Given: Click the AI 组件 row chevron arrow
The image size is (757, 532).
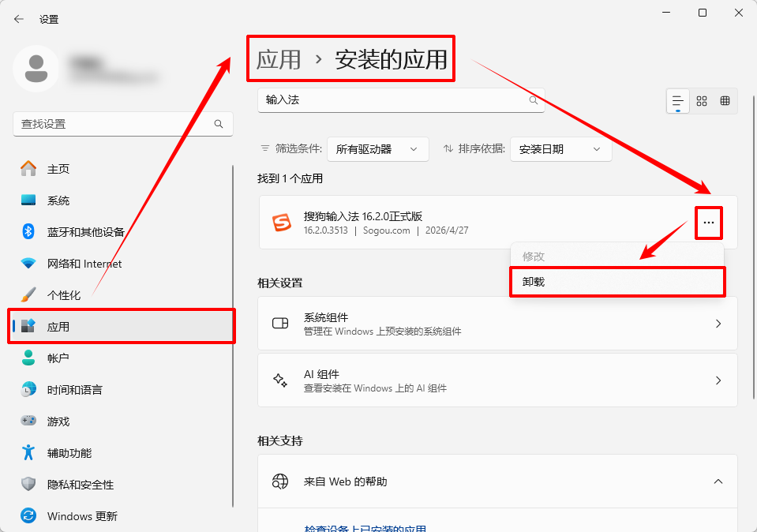Looking at the screenshot, I should click(x=718, y=380).
